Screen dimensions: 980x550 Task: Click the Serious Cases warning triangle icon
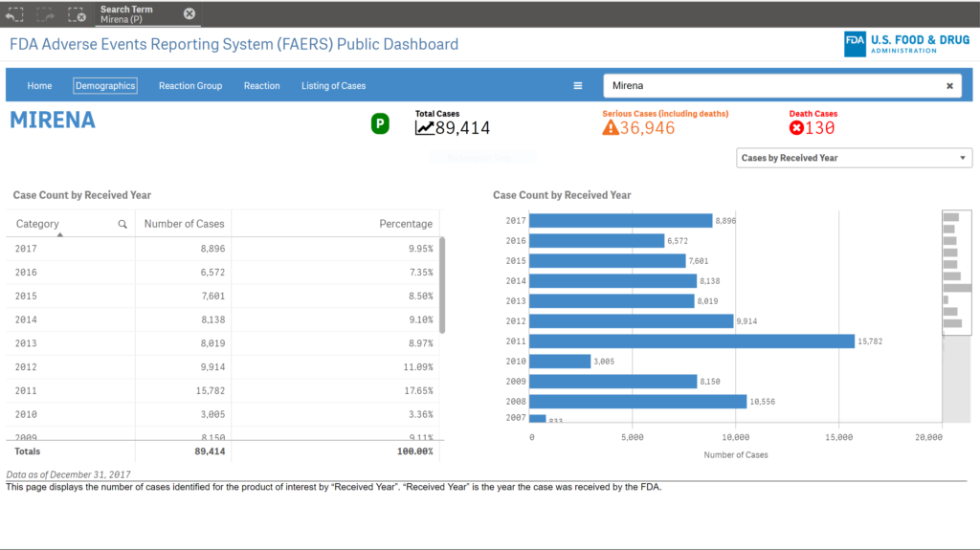click(611, 127)
